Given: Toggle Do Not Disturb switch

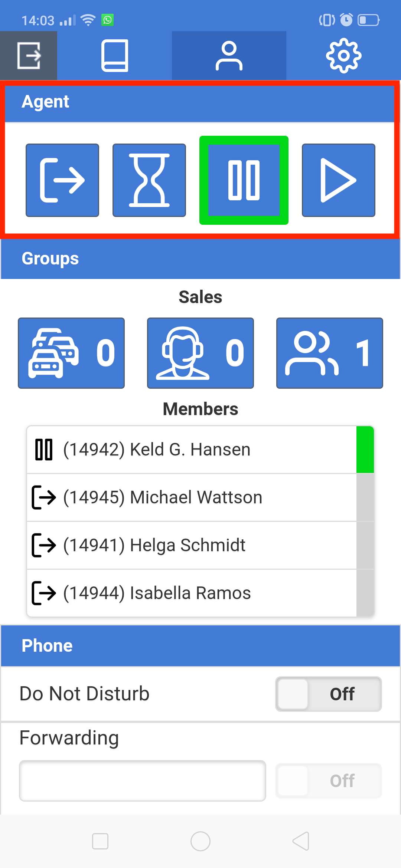Looking at the screenshot, I should [x=329, y=694].
